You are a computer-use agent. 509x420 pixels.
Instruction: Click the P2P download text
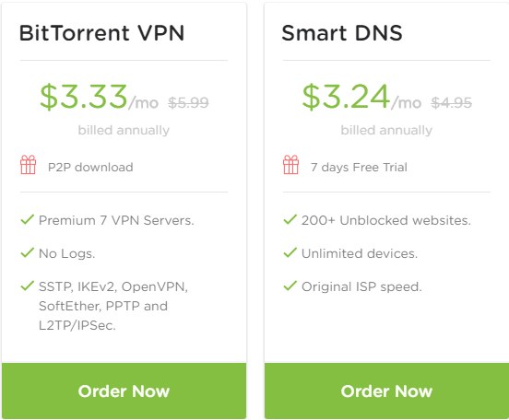click(90, 168)
